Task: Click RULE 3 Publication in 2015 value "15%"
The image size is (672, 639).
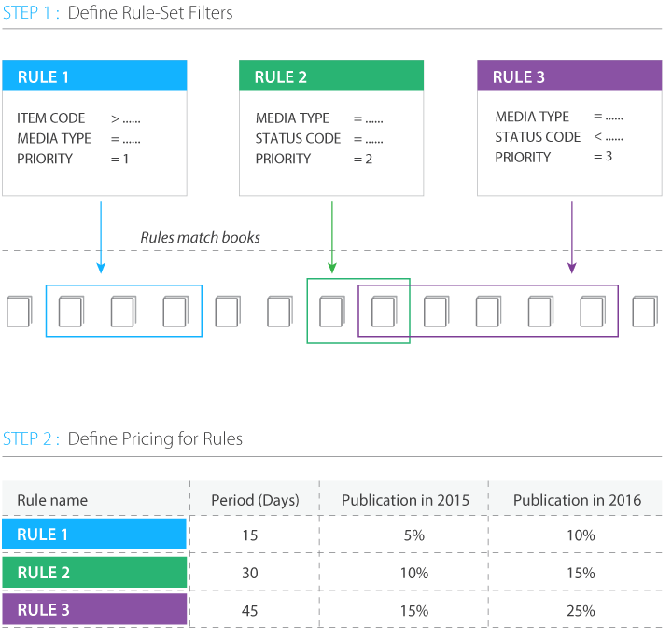Action: pos(414,611)
